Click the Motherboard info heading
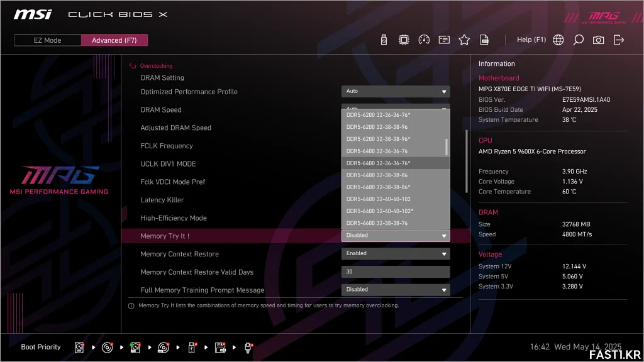The width and height of the screenshot is (644, 362). click(x=499, y=78)
